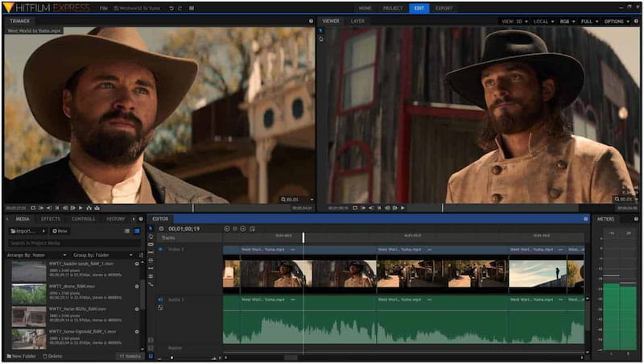Viewport: 644px width, 364px height.
Task: Select the VIEWER tab
Action: click(331, 21)
